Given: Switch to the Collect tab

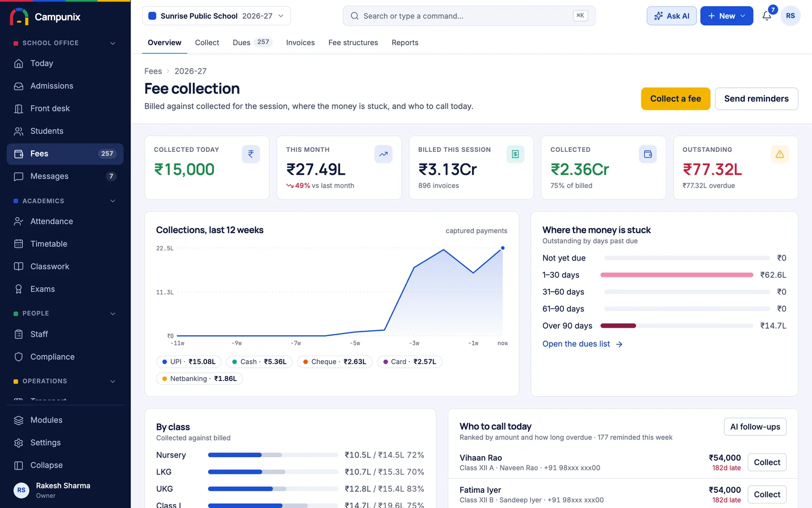Looking at the screenshot, I should click(207, 43).
